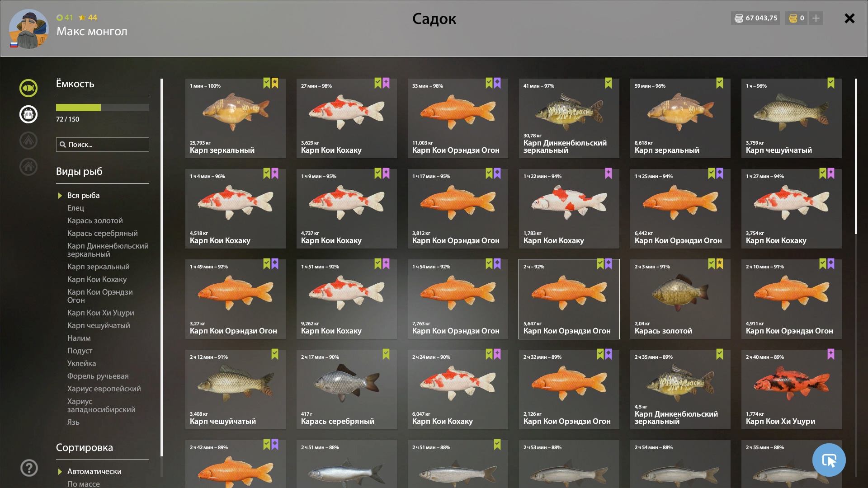868x488 pixels.
Task: Filter by Карп Кои Кохаку species
Action: [x=97, y=279]
